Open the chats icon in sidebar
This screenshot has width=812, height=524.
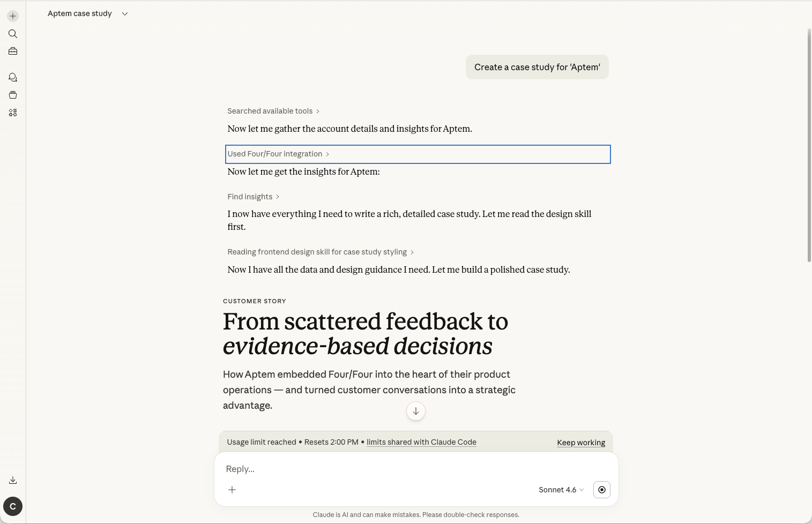pyautogui.click(x=13, y=78)
